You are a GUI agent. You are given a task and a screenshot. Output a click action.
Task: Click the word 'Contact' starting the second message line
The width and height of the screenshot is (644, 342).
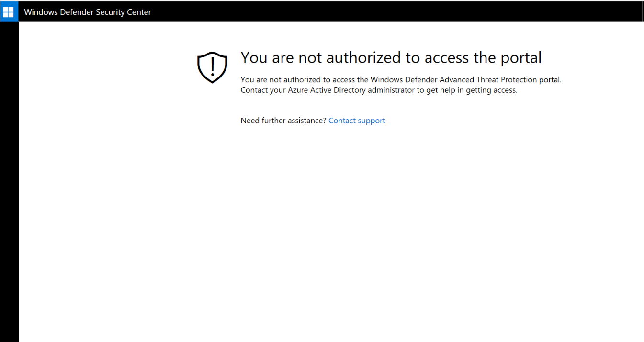pos(254,90)
